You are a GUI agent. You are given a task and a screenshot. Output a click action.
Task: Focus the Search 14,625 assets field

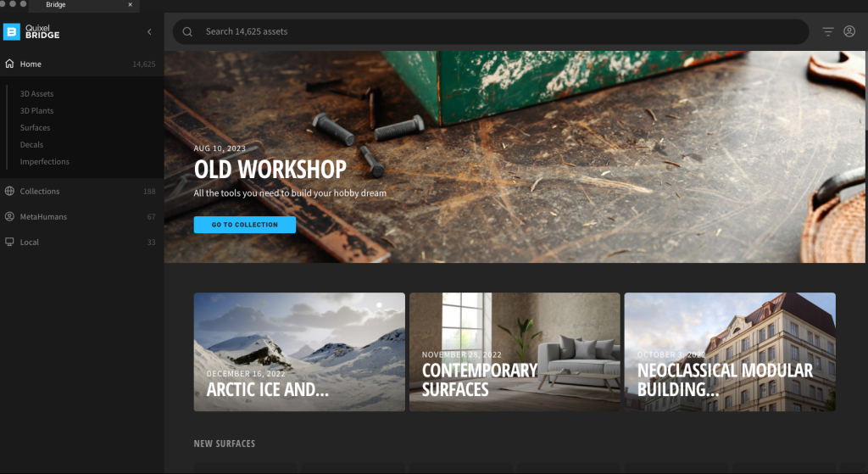click(491, 31)
